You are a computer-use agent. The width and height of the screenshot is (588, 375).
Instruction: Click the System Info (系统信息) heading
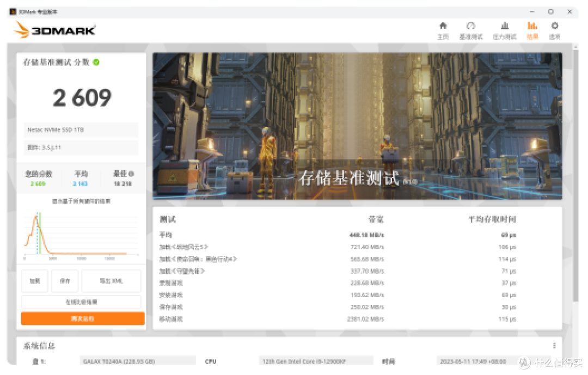tap(39, 346)
